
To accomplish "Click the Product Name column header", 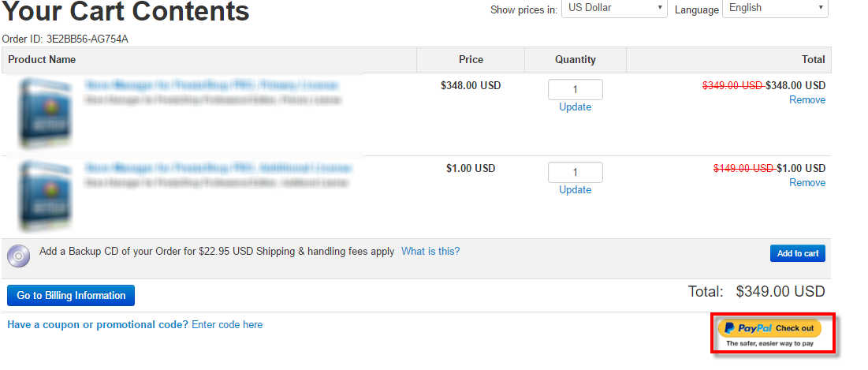I will 42,59.
